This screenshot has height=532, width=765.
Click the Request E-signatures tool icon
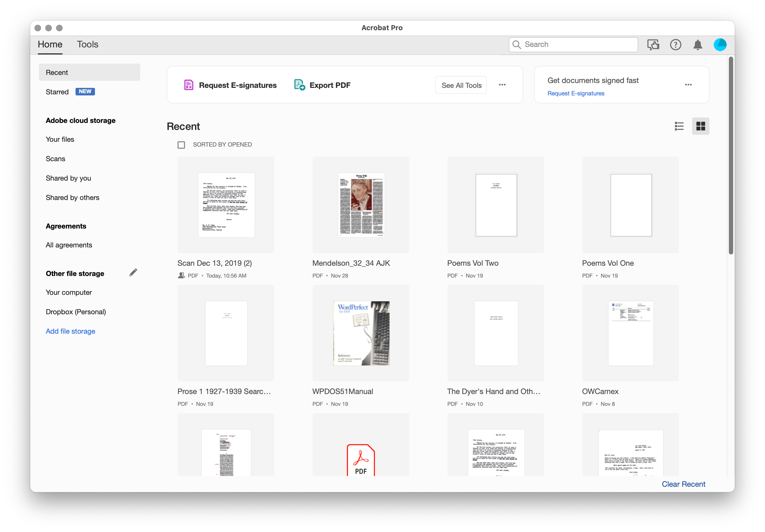[x=189, y=85]
